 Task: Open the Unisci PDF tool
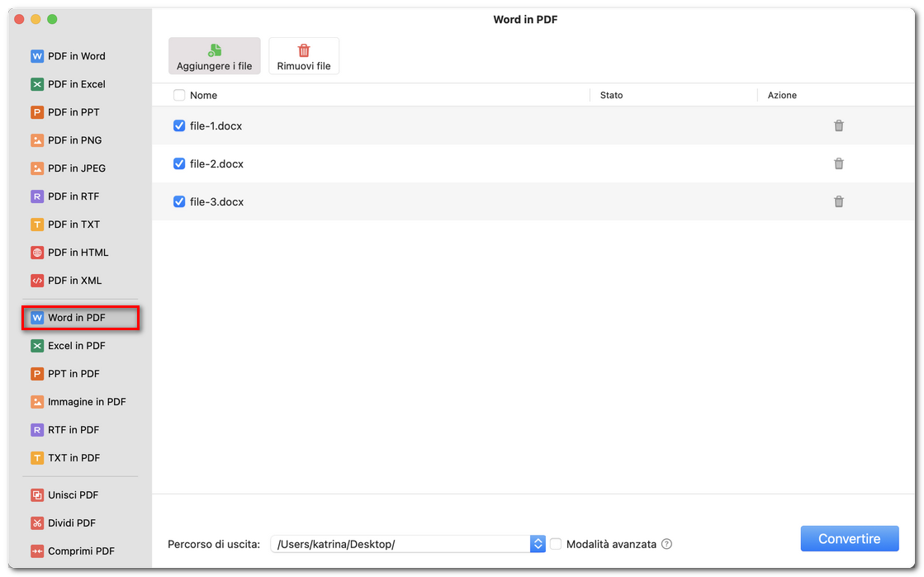pyautogui.click(x=73, y=494)
